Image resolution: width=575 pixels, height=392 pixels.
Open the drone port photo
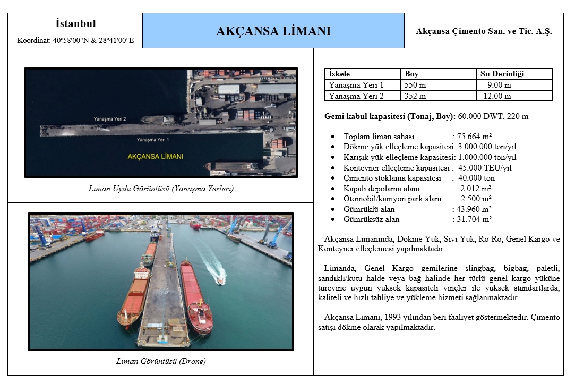[161, 282]
